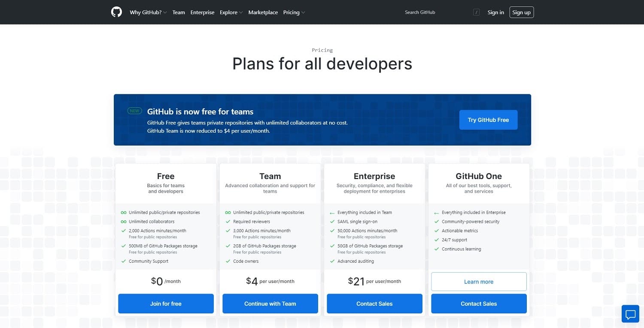644x328 pixels.
Task: Click Try GitHub Free on the banner
Action: [488, 120]
